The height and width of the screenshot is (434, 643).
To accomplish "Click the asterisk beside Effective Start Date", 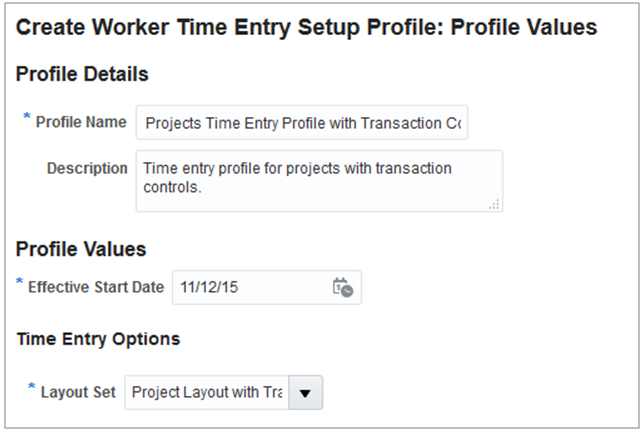I will 19,284.
